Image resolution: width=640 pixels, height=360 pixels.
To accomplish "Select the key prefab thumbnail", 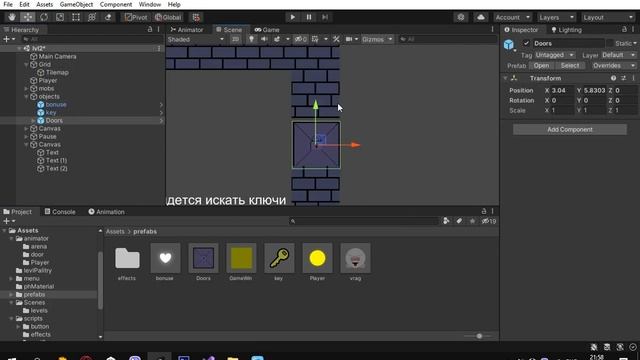I will (x=279, y=258).
